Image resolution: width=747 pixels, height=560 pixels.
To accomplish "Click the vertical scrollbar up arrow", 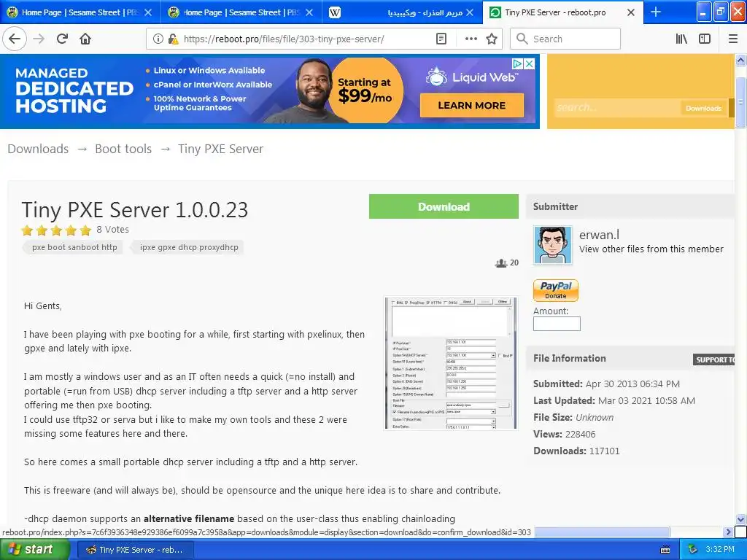I will pos(740,60).
